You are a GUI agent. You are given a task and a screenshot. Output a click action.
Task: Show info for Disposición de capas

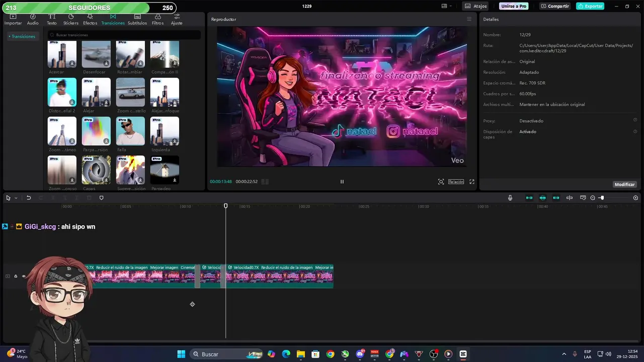click(x=635, y=131)
